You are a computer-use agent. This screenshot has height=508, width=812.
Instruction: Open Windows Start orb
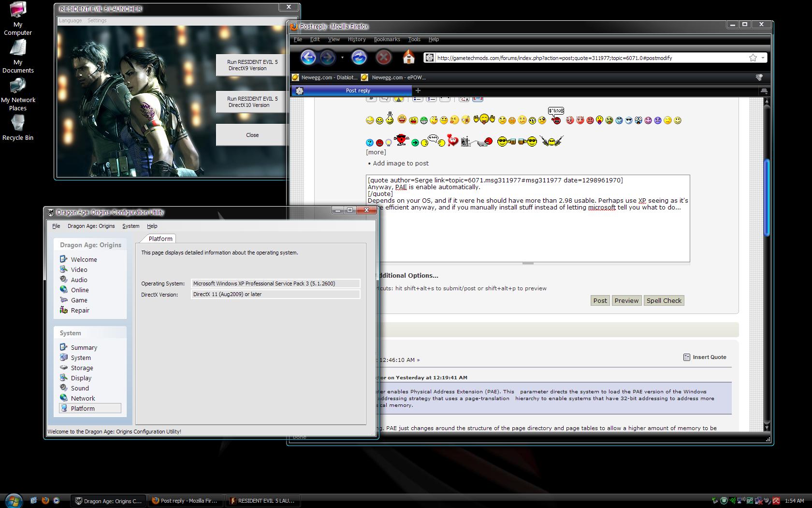click(x=13, y=500)
